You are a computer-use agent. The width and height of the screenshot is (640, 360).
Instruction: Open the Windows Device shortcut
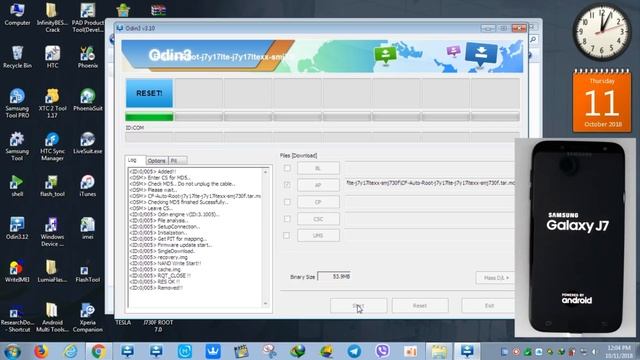52,231
